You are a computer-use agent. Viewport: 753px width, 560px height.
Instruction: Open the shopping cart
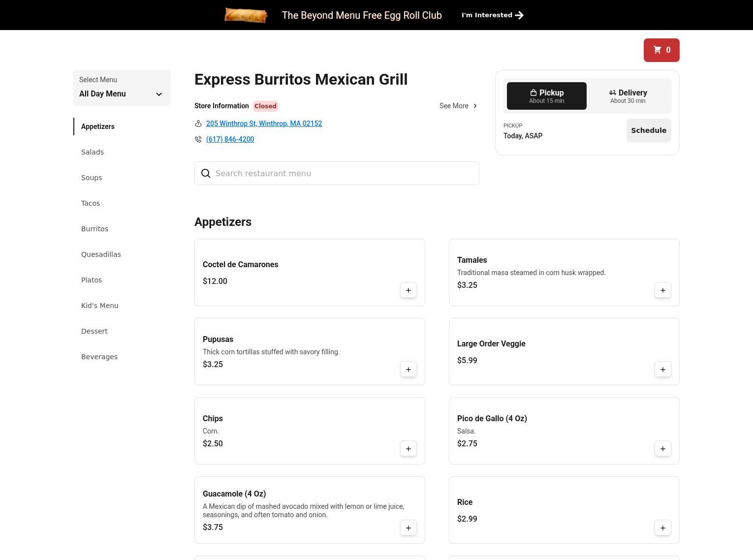pyautogui.click(x=661, y=50)
